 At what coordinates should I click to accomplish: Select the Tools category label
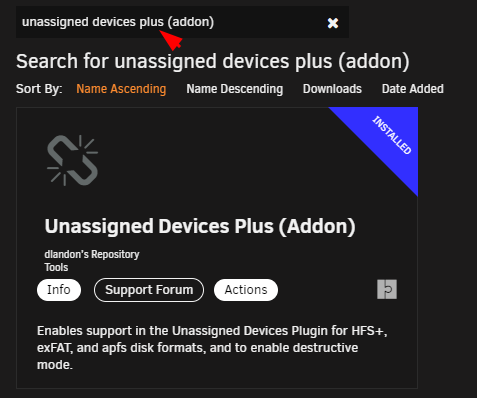coord(56,267)
